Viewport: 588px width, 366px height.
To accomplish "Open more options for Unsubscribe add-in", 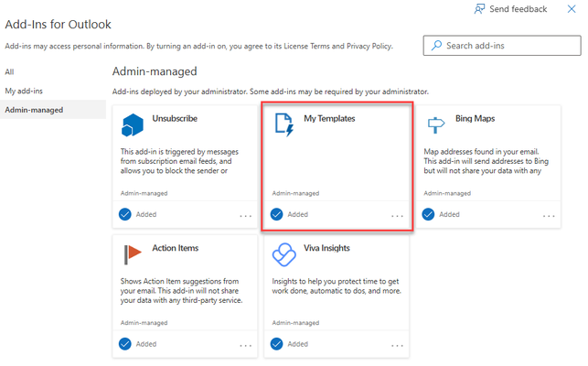I will tap(246, 216).
